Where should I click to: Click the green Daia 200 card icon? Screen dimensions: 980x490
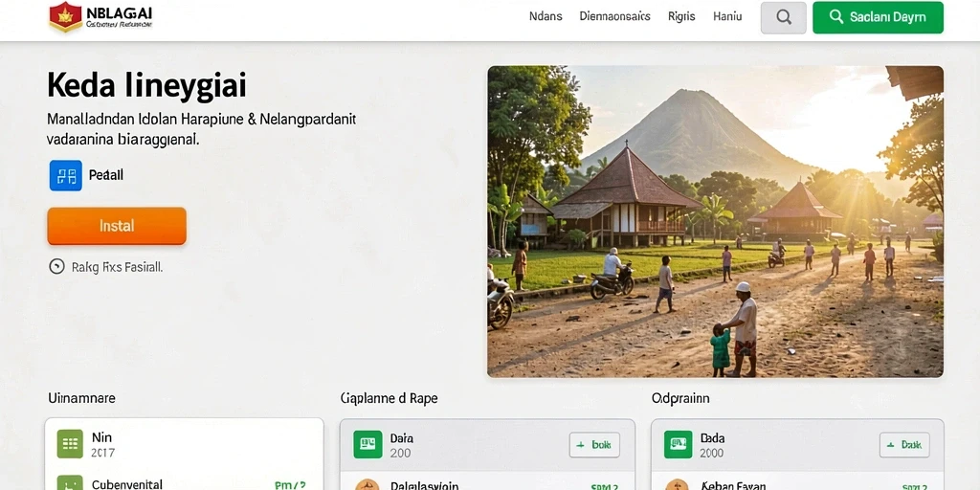coord(367,444)
